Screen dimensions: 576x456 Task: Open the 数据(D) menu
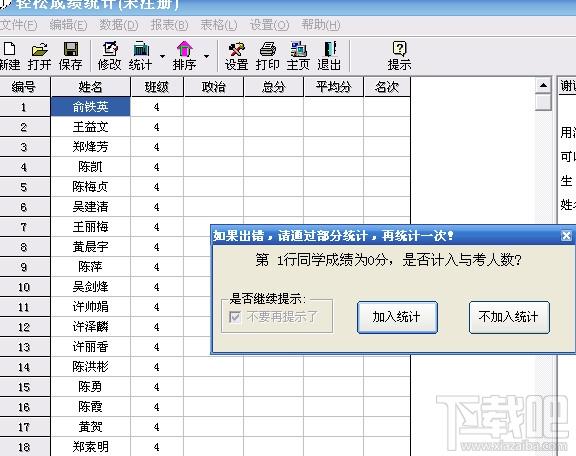(x=119, y=25)
